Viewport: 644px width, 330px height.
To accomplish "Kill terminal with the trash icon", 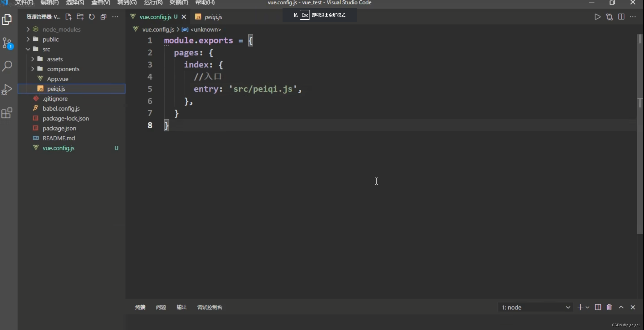I will (x=609, y=307).
